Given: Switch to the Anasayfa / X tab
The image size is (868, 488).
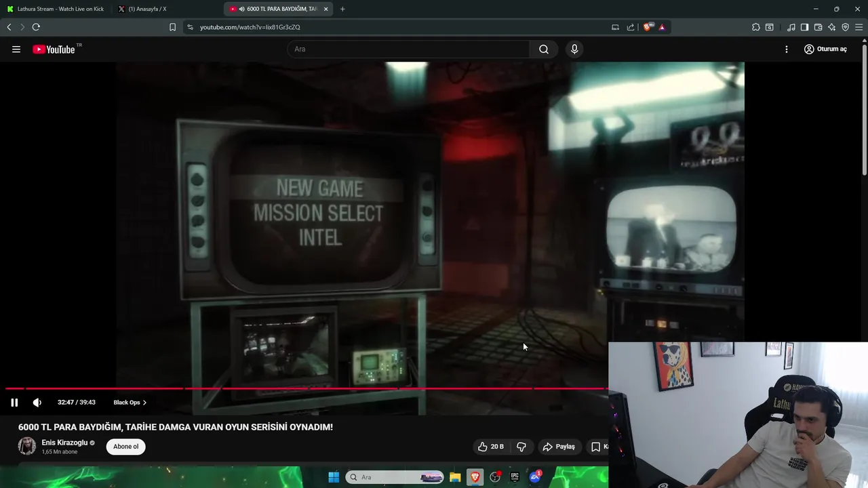Looking at the screenshot, I should pyautogui.click(x=146, y=9).
